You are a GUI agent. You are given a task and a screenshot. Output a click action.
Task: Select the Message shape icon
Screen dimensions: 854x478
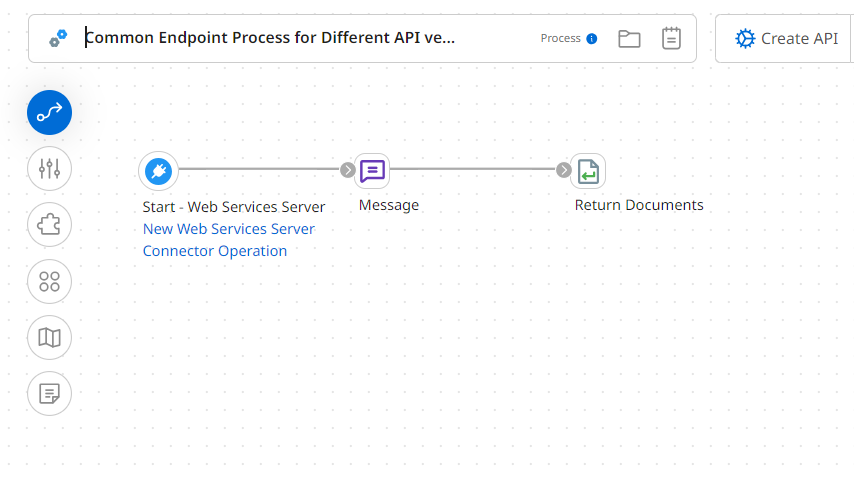click(x=373, y=171)
